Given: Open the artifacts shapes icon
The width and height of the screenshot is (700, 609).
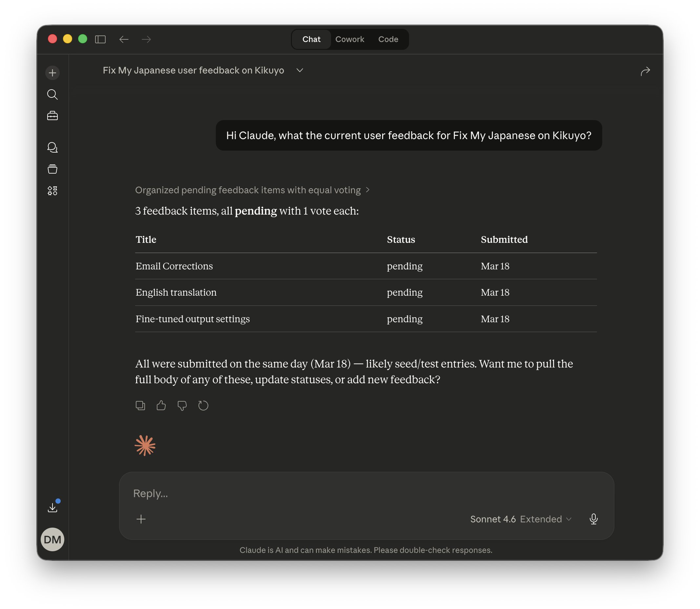Looking at the screenshot, I should 52,191.
